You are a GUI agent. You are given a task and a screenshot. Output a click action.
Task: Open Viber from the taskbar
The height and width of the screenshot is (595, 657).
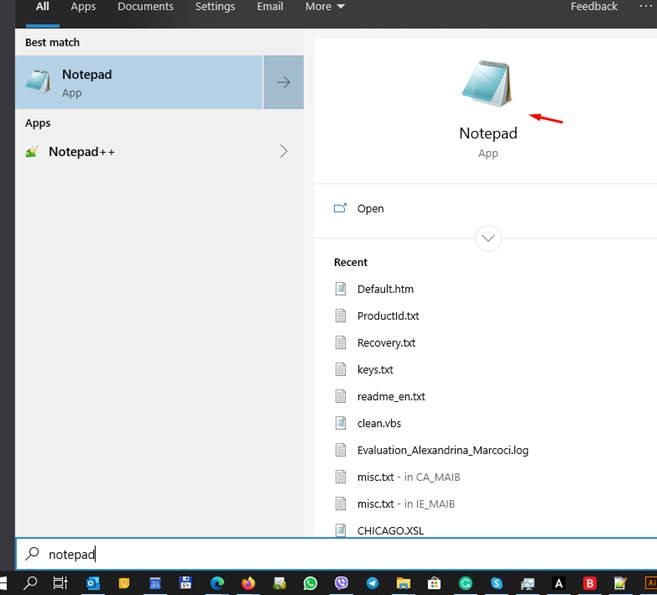(x=341, y=583)
